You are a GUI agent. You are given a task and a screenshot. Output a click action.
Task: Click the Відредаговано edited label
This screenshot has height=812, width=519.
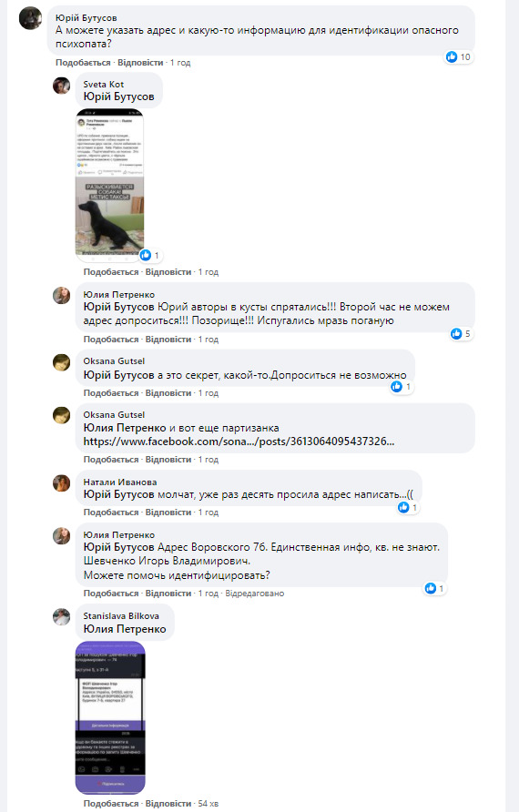(x=254, y=593)
